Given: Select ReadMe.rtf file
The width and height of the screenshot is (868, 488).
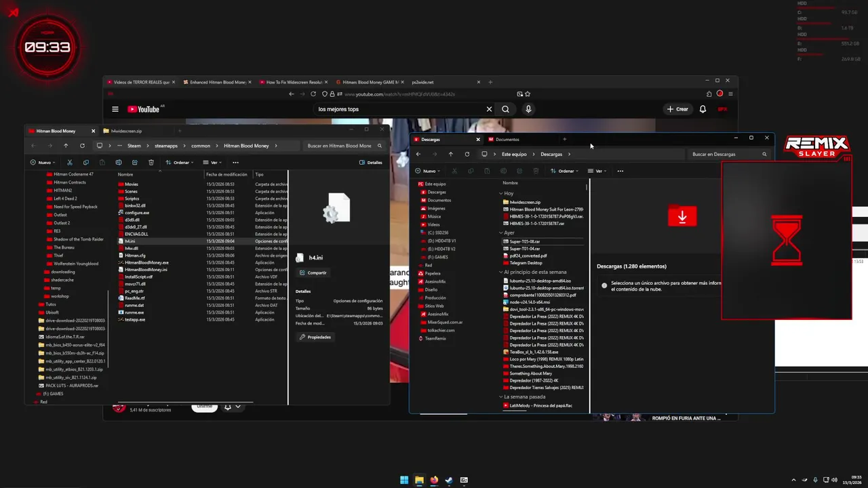Looking at the screenshot, I should [x=134, y=298].
